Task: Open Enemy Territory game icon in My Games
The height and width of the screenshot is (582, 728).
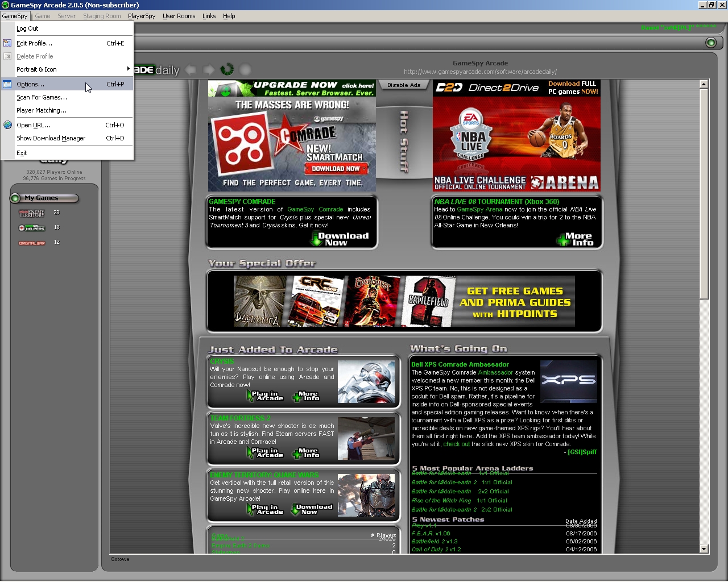Action: click(x=32, y=213)
